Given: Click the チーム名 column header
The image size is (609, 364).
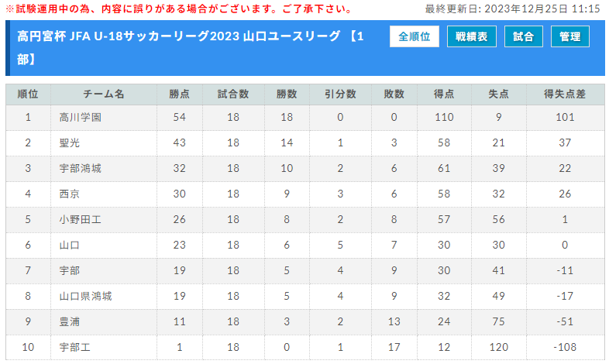Looking at the screenshot, I should 104,94.
